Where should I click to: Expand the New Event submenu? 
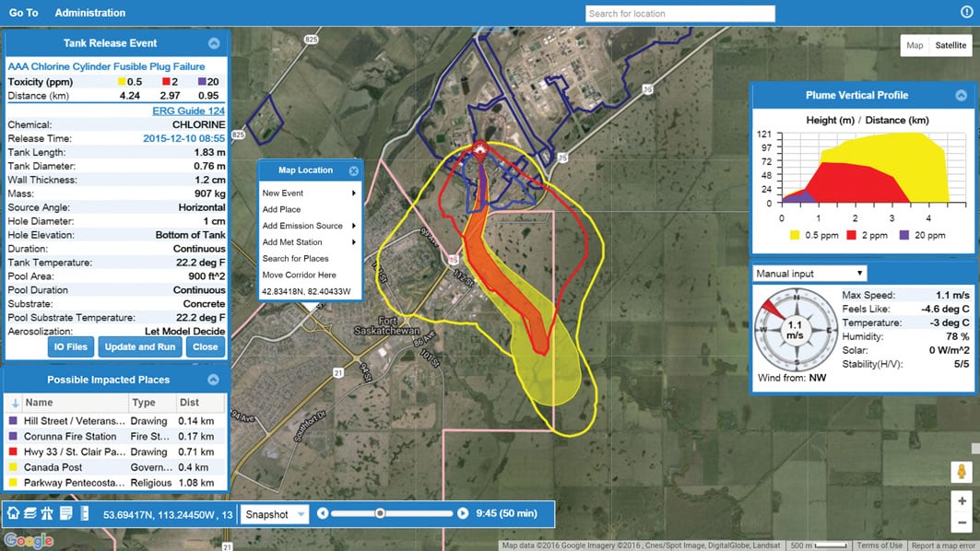pyautogui.click(x=310, y=193)
